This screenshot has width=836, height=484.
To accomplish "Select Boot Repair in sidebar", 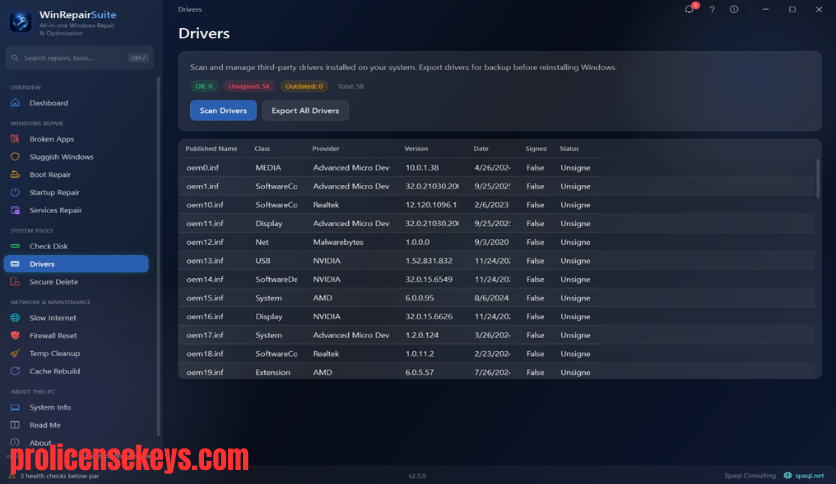I will tap(76, 174).
